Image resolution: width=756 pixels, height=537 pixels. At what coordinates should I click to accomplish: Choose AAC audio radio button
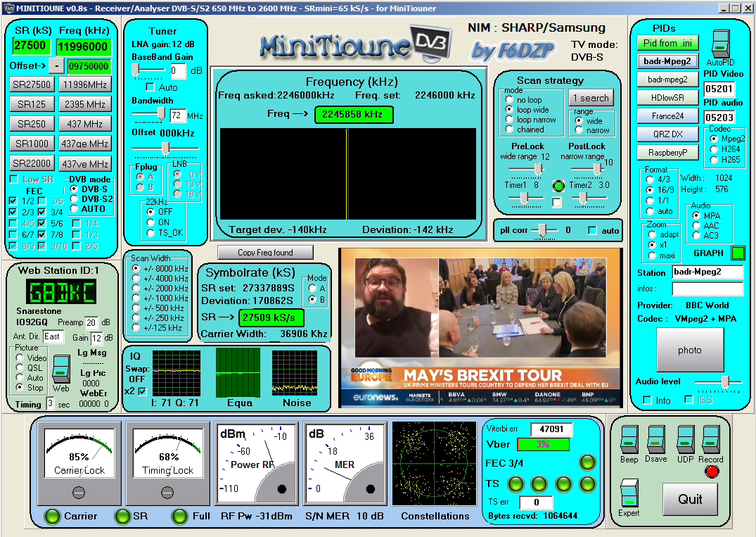pyautogui.click(x=696, y=225)
